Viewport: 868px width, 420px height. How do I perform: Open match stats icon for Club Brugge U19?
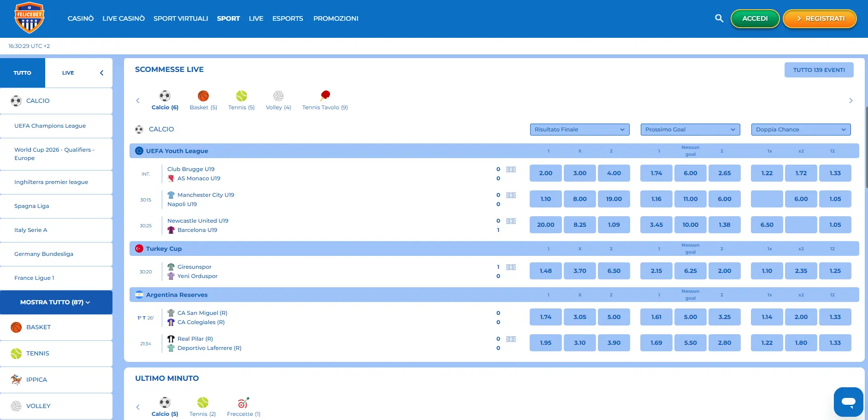coord(511,169)
